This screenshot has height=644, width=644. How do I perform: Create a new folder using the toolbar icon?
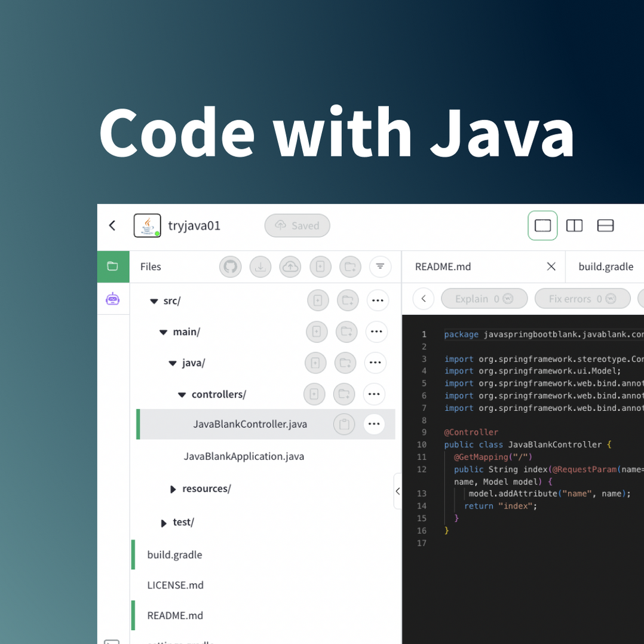(x=350, y=266)
